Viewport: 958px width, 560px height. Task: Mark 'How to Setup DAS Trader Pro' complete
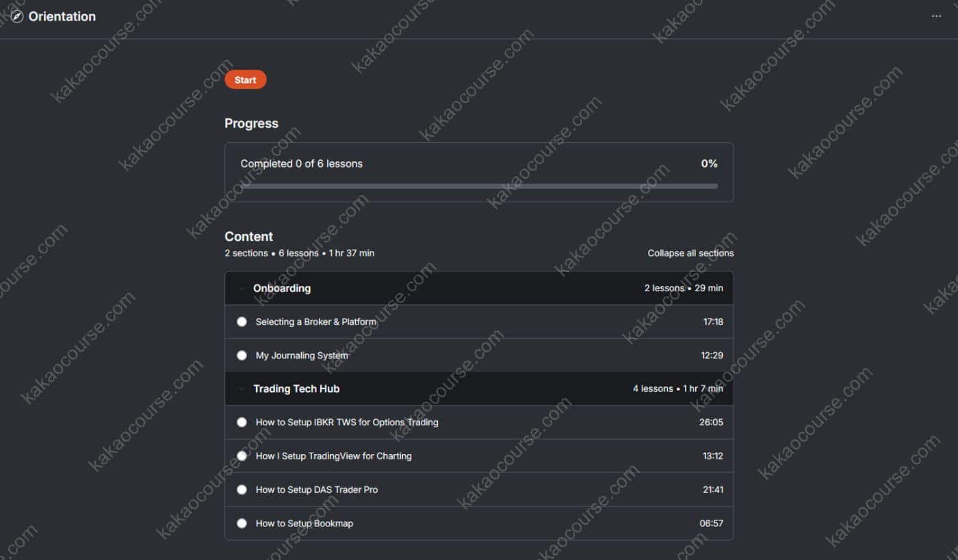click(242, 489)
